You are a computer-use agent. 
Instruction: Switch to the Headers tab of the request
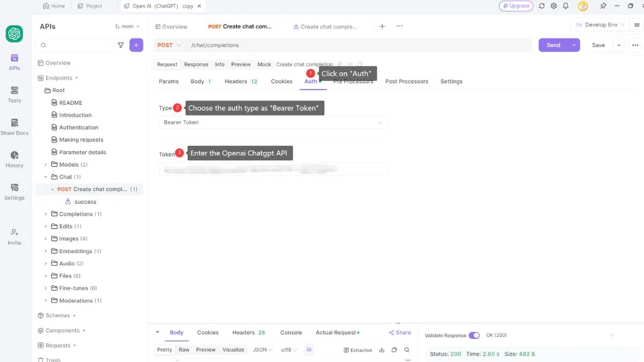(x=237, y=81)
